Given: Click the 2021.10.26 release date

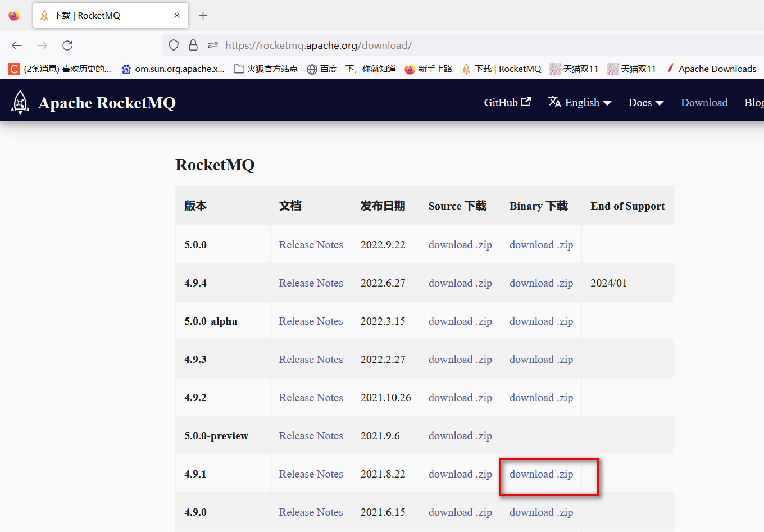Looking at the screenshot, I should tap(386, 398).
